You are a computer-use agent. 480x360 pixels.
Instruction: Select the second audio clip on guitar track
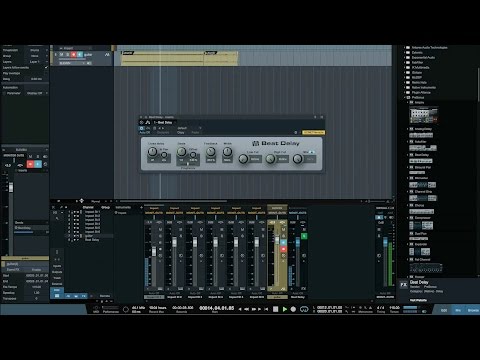(x=221, y=58)
